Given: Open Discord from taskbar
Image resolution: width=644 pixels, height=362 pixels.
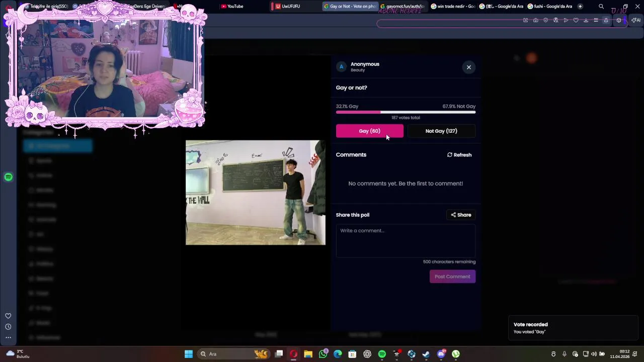Looking at the screenshot, I should [x=441, y=354].
